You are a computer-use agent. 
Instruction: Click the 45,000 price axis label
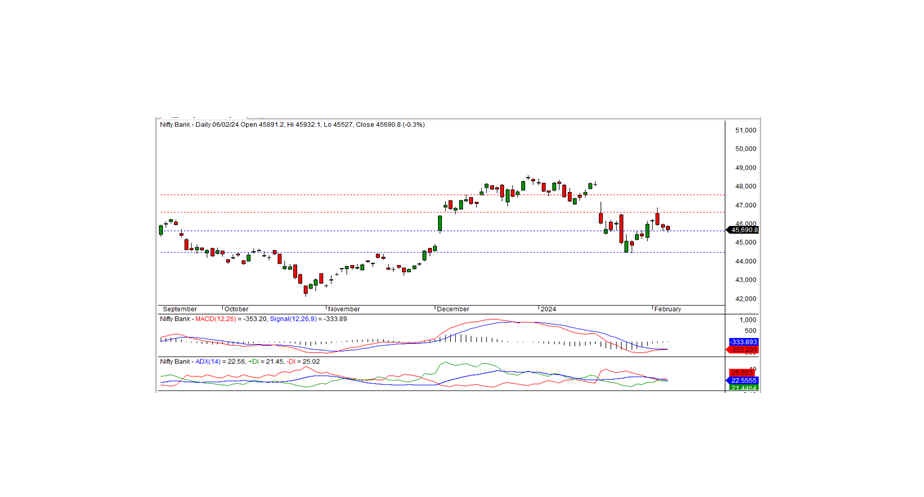pyautogui.click(x=745, y=242)
